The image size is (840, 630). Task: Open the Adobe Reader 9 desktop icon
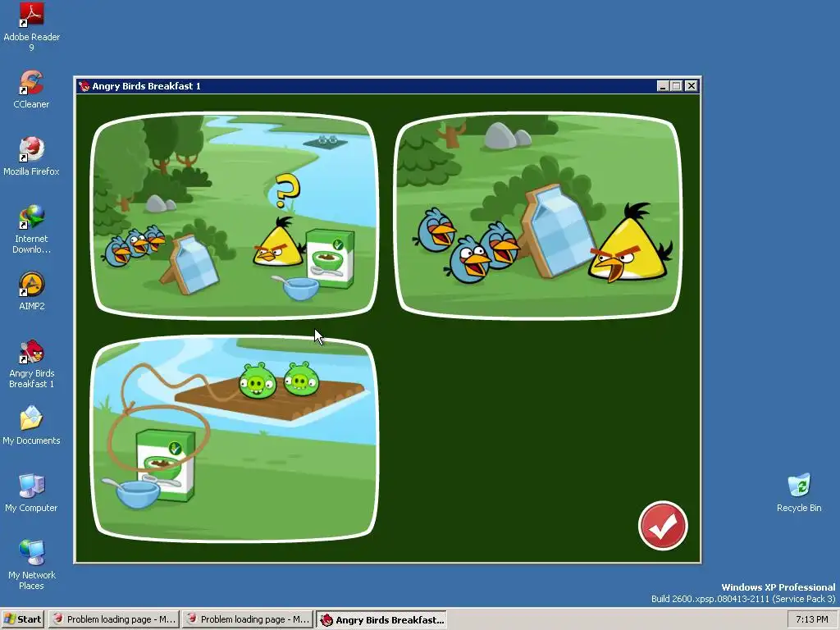pos(31,27)
